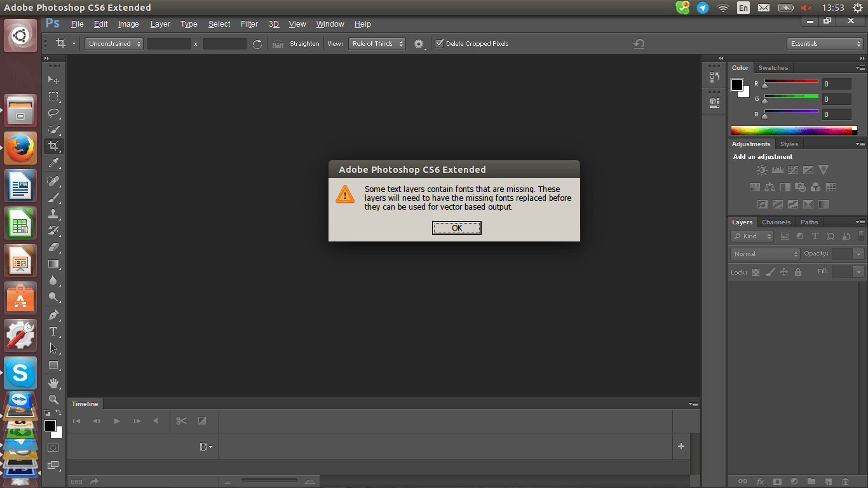The height and width of the screenshot is (488, 868).
Task: Open the History panel icon
Action: click(714, 77)
